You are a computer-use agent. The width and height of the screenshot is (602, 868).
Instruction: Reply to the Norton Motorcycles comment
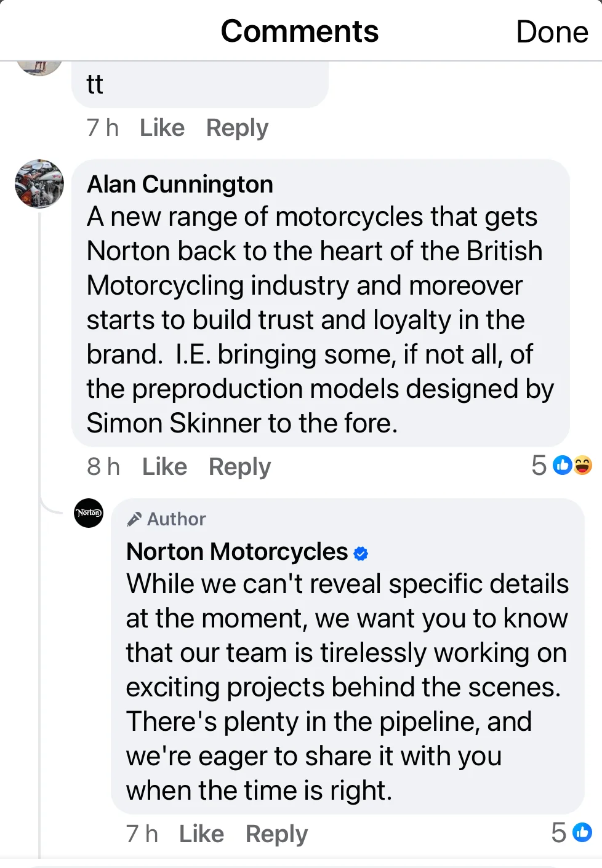[x=276, y=834]
